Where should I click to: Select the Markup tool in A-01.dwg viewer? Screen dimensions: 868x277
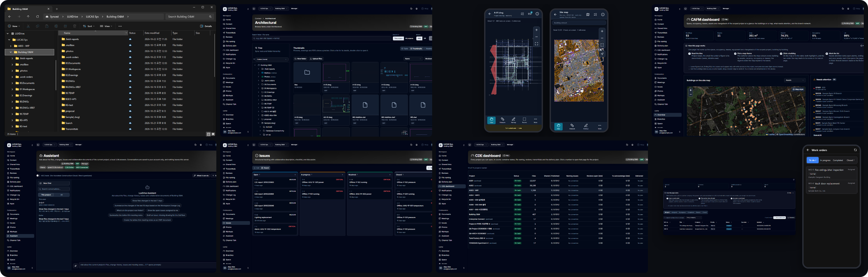513,120
